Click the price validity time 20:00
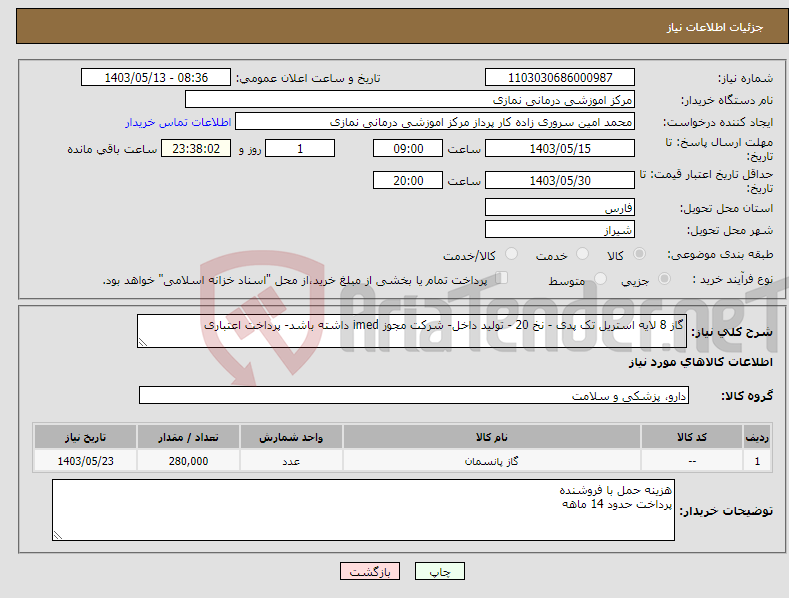Image resolution: width=789 pixels, height=598 pixels. (408, 180)
